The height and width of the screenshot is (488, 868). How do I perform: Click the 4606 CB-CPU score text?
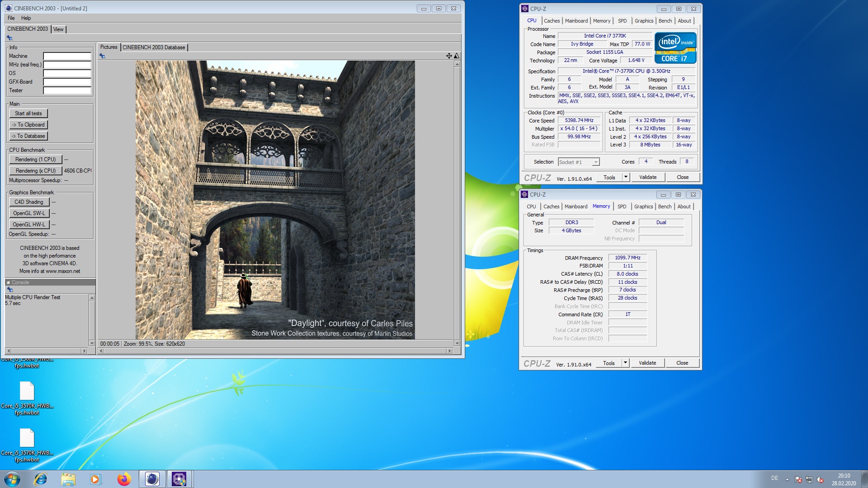tap(78, 171)
